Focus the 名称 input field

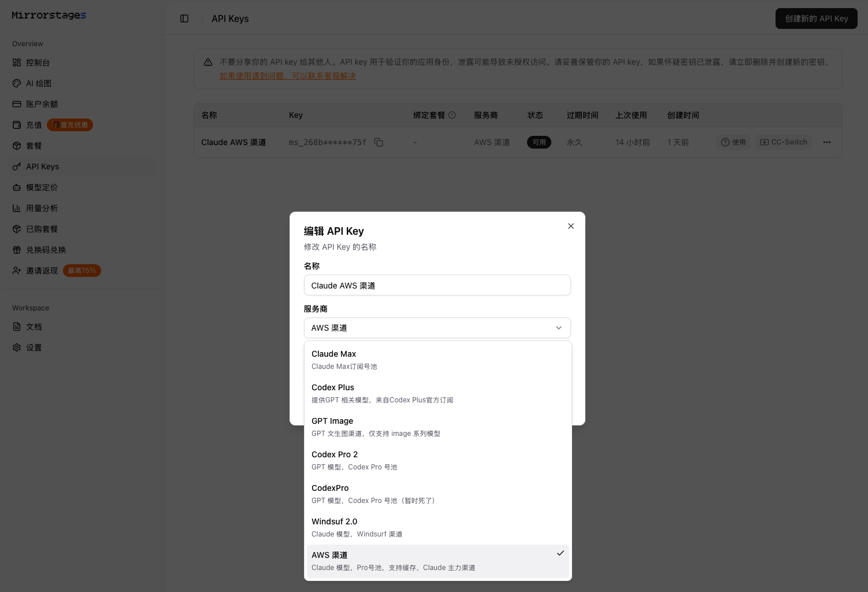(x=437, y=285)
